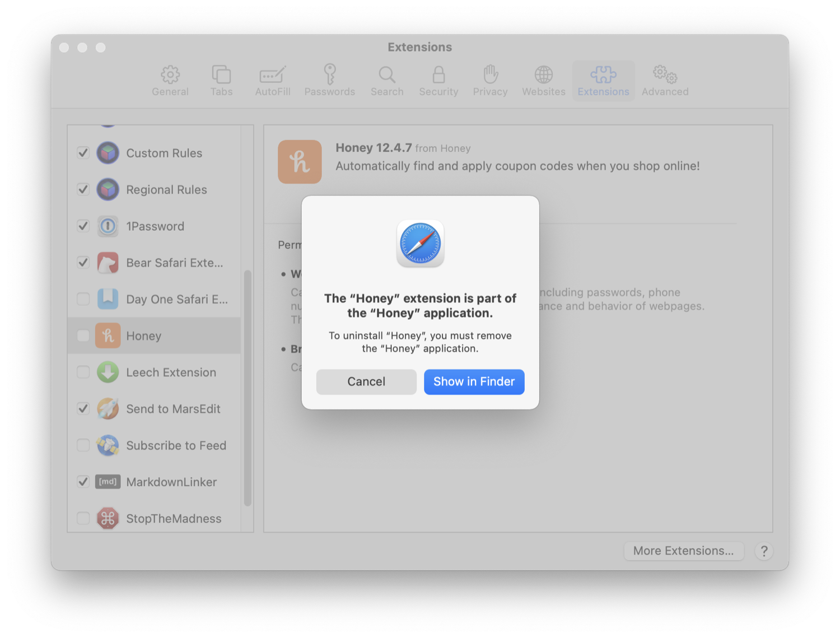Select the StopTheMadness icon
The height and width of the screenshot is (638, 840).
click(108, 519)
